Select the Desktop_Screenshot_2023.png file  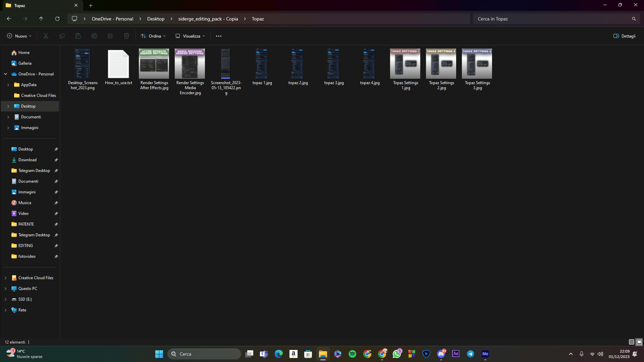[82, 70]
